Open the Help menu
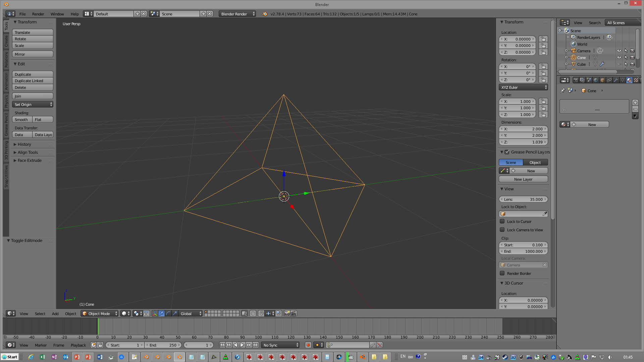644x362 pixels. tap(74, 14)
